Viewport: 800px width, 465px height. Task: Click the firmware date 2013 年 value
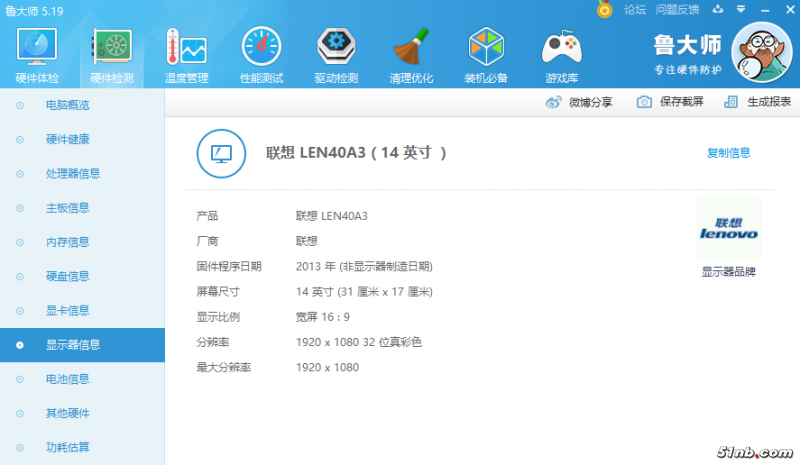pos(364,266)
